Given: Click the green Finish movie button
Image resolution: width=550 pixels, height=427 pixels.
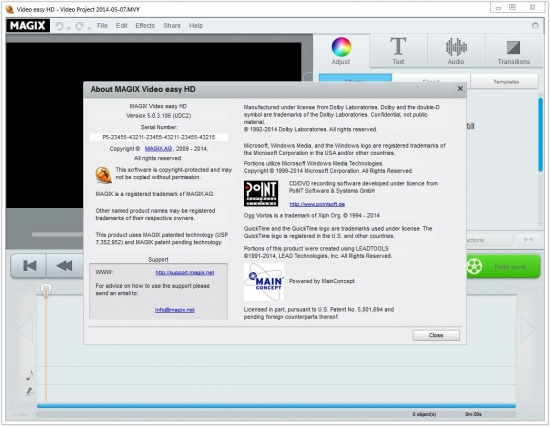Looking at the screenshot, I should pyautogui.click(x=503, y=267).
